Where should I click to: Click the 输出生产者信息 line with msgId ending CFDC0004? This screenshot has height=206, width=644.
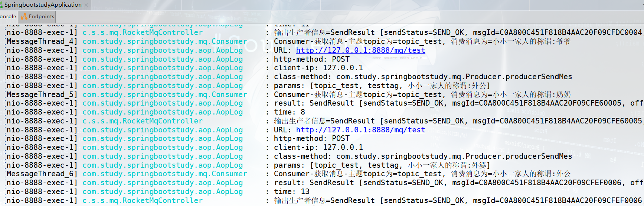click(459, 32)
